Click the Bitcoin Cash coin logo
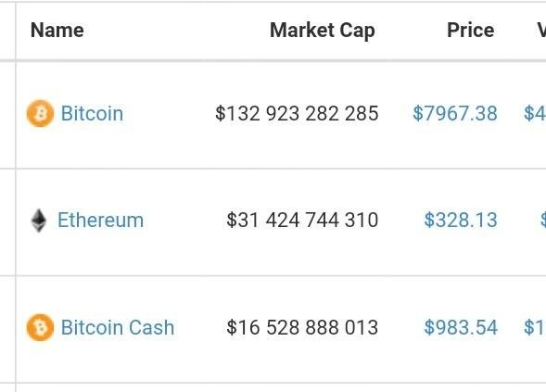Screen dimensions: 546x392 coord(41,327)
